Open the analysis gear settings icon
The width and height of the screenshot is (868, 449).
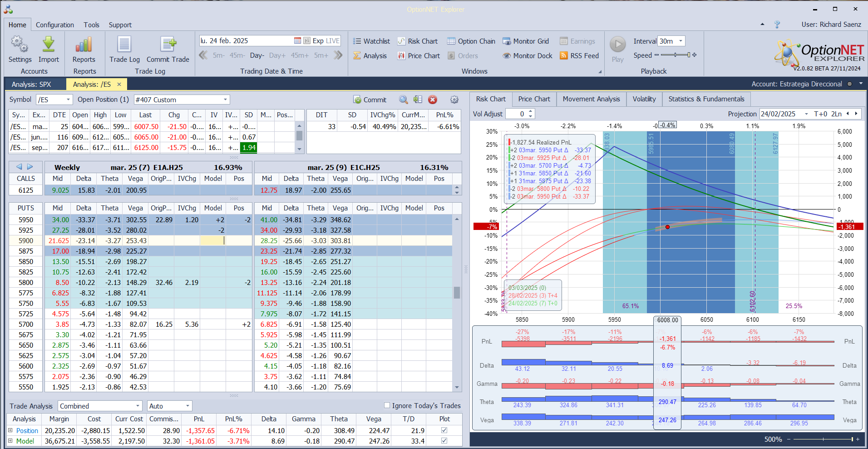point(454,100)
